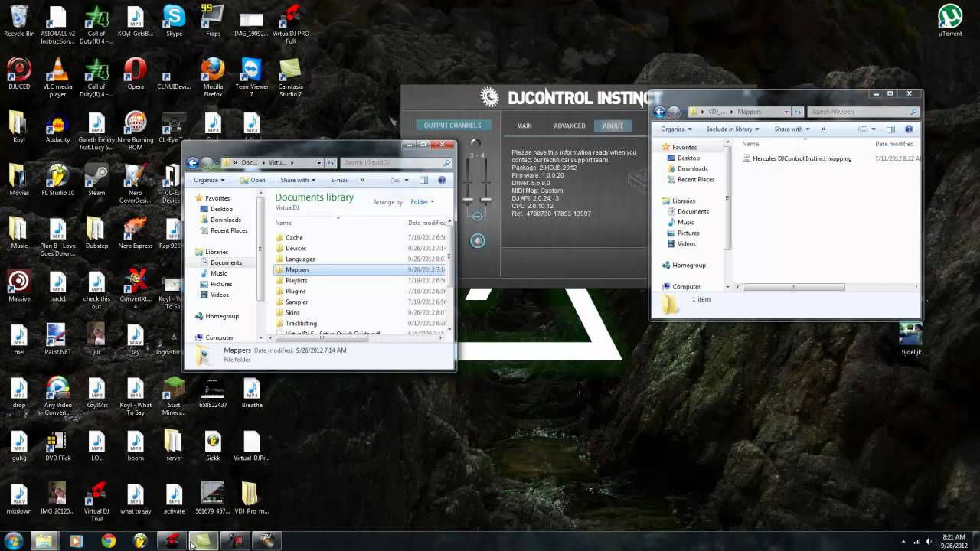Open Windows Start menu
This screenshot has width=980, height=551.
[13, 541]
